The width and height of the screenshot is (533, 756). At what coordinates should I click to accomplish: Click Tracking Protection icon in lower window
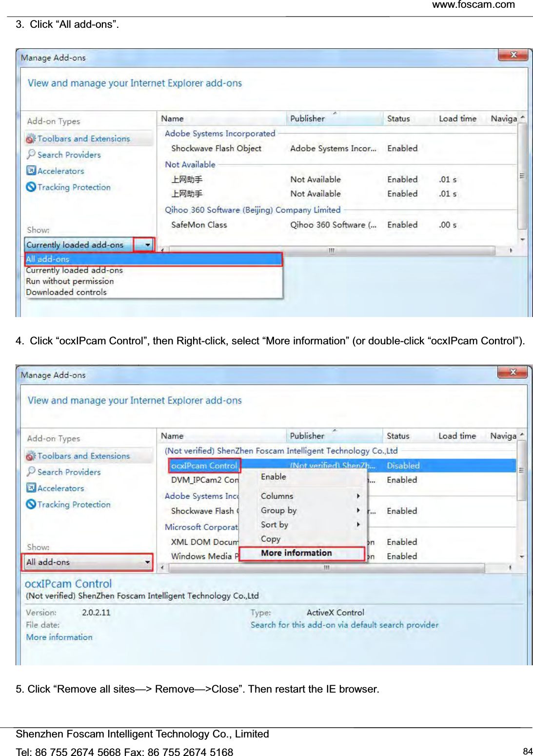31,504
